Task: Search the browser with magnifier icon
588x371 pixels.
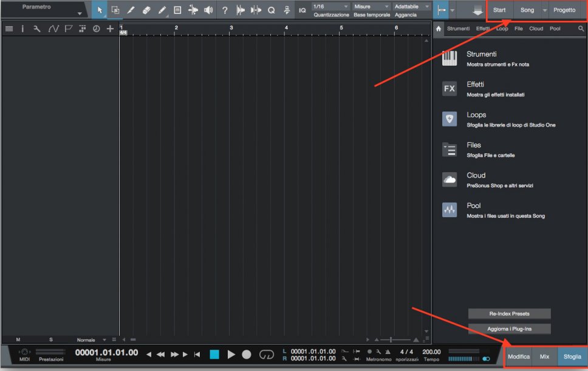Action: pos(581,29)
